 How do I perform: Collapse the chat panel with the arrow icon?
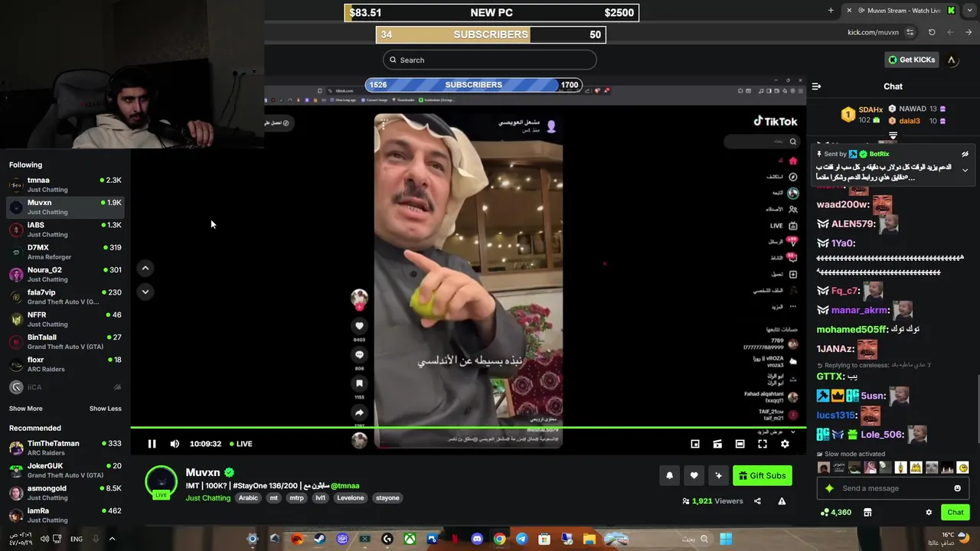tap(816, 86)
